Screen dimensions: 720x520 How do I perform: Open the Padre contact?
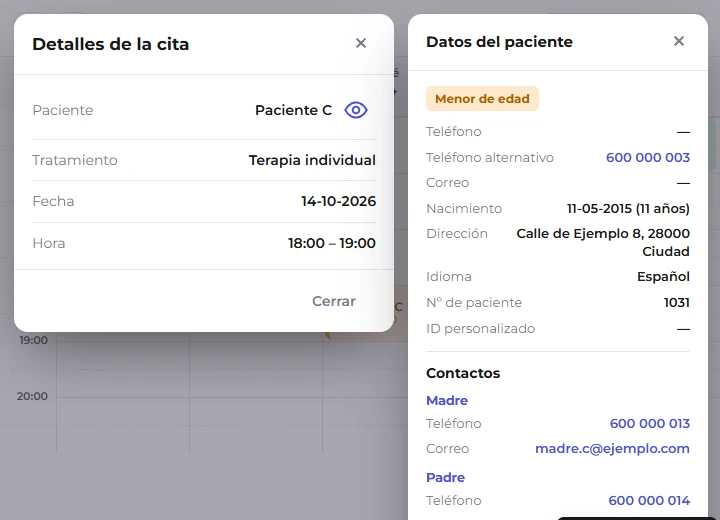[x=445, y=478]
